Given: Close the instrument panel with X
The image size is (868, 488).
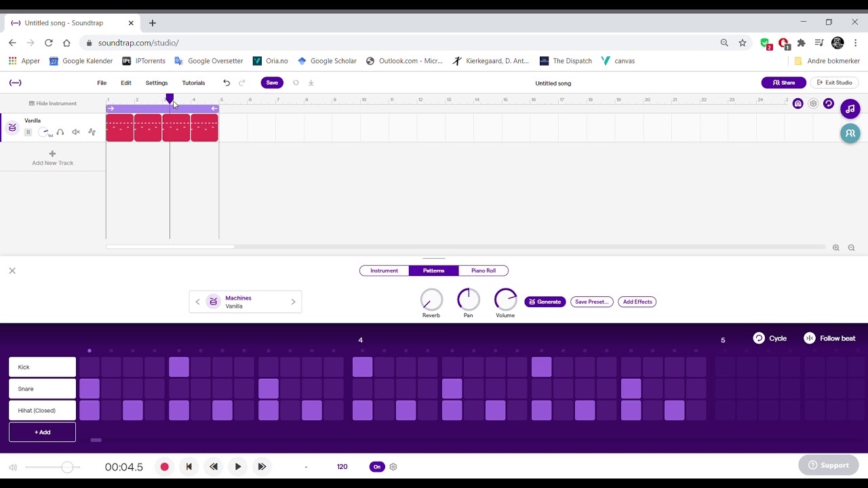Looking at the screenshot, I should click(12, 270).
